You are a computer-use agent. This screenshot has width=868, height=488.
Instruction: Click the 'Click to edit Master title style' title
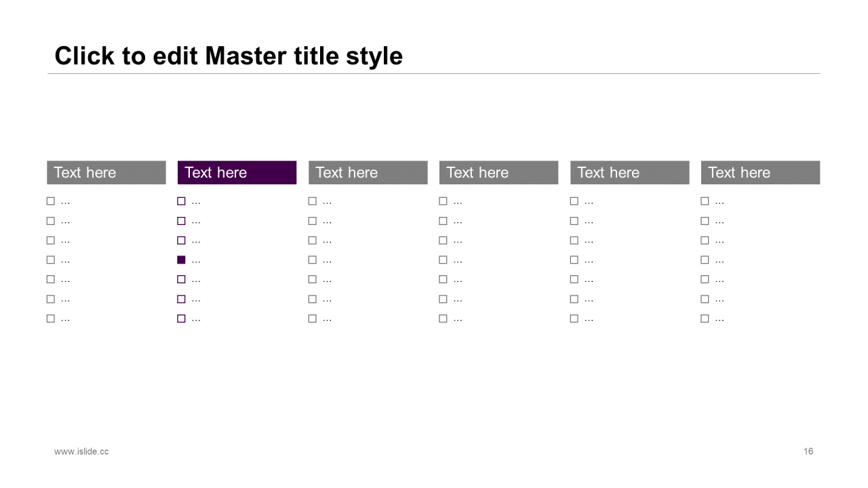tap(229, 56)
